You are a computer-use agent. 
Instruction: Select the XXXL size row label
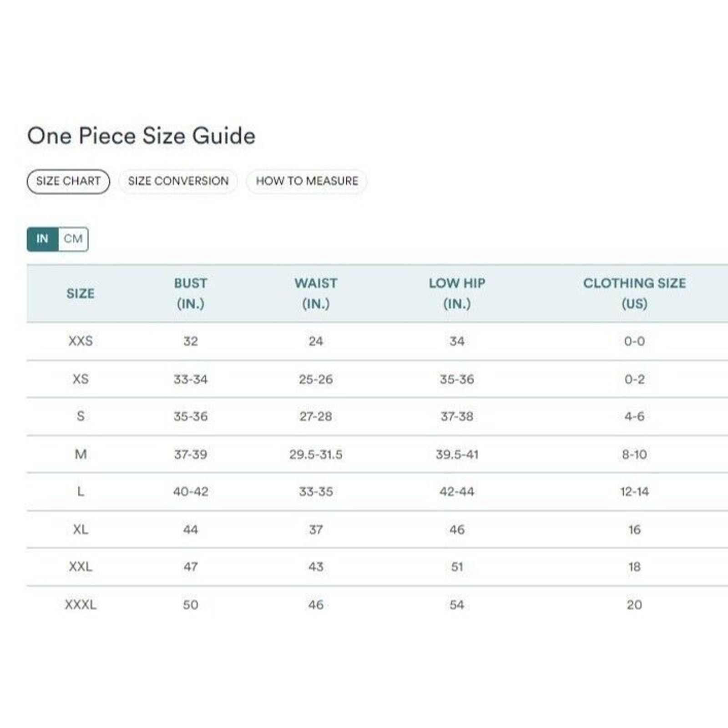coord(81,605)
